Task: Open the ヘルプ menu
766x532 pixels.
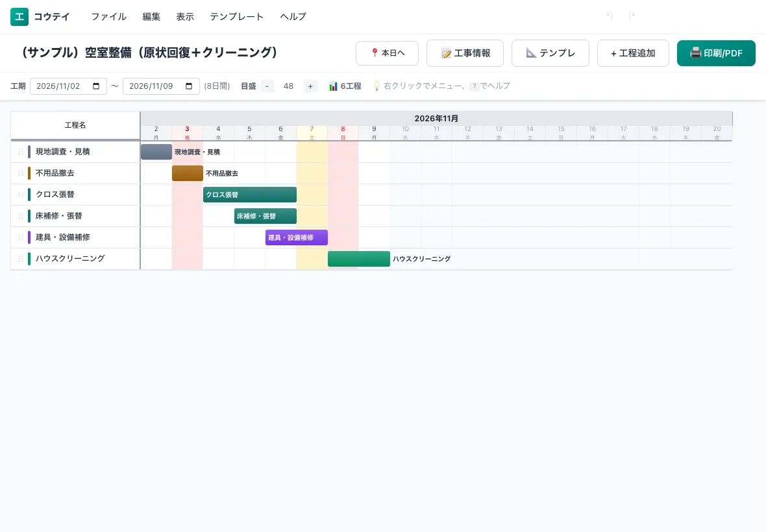Action: pos(293,17)
